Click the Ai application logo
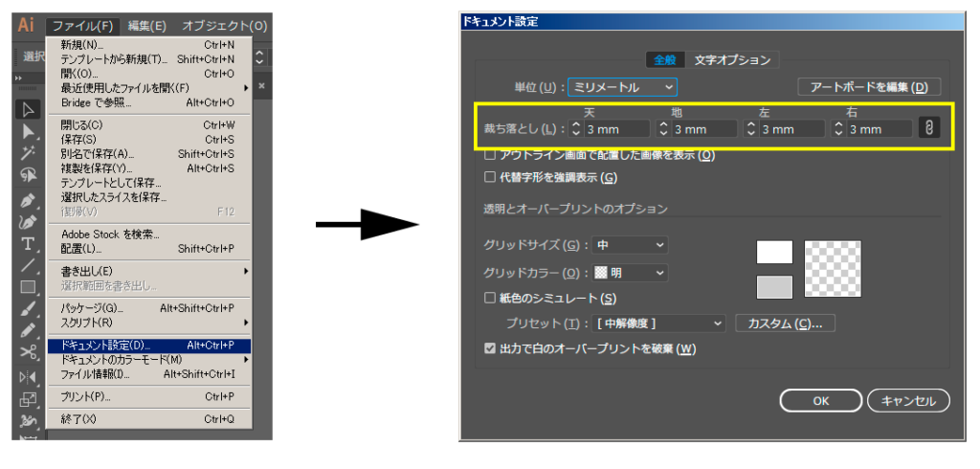This screenshot has width=980, height=469. 26,25
